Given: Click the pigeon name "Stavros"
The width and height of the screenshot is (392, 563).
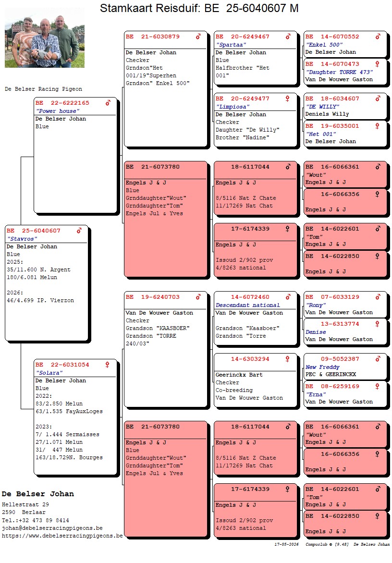Looking at the screenshot, I should click(22, 239).
